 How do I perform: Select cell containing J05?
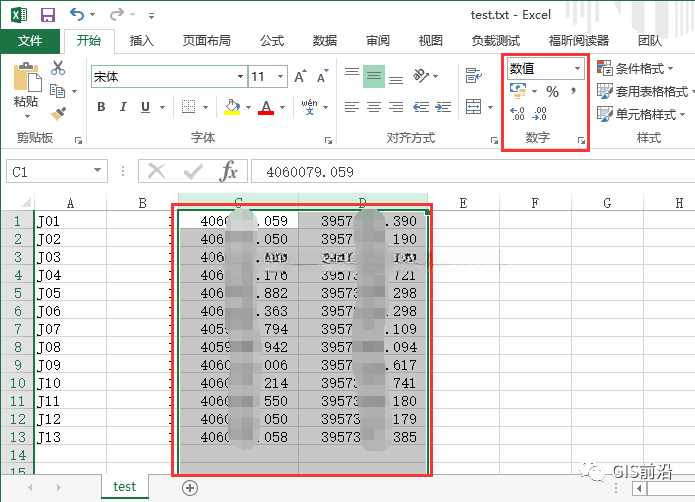pos(70,293)
